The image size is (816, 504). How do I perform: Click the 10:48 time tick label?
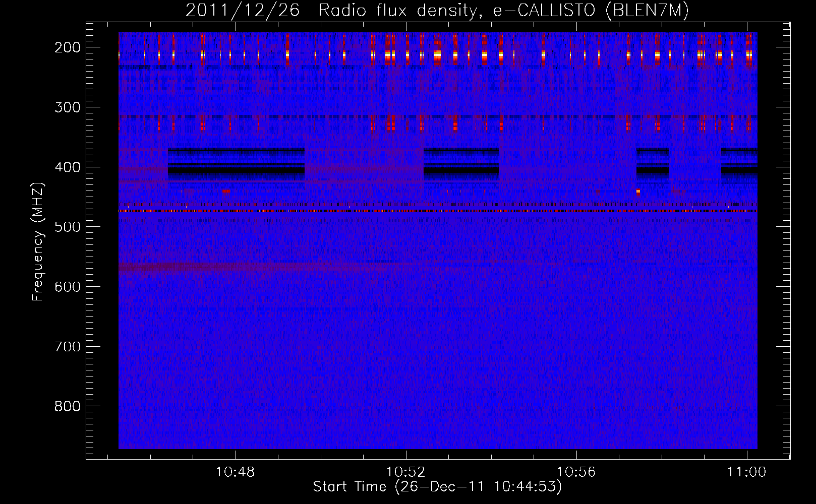(x=236, y=472)
